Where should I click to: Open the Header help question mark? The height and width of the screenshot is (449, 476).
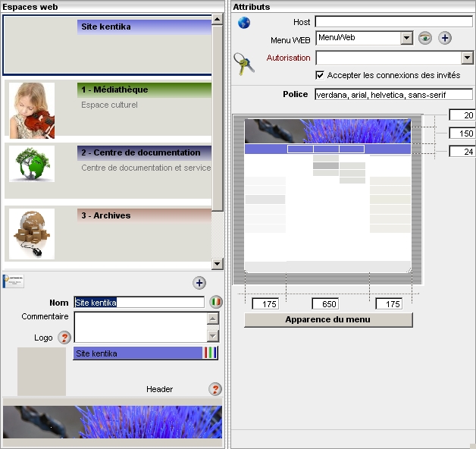(x=215, y=389)
